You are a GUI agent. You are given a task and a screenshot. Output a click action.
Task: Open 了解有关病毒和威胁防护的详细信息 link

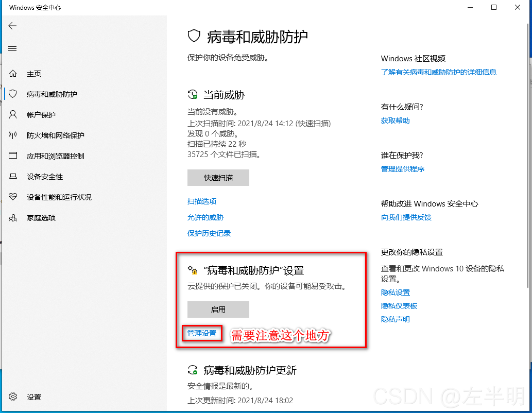tap(439, 72)
